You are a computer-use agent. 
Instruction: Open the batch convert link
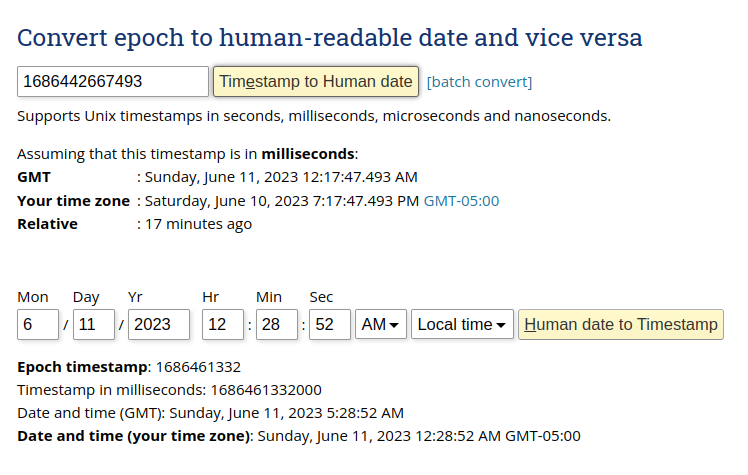click(x=479, y=82)
